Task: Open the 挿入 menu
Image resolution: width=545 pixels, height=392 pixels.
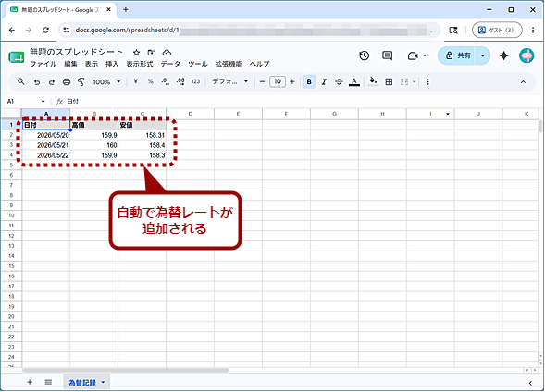Action: 112,64
